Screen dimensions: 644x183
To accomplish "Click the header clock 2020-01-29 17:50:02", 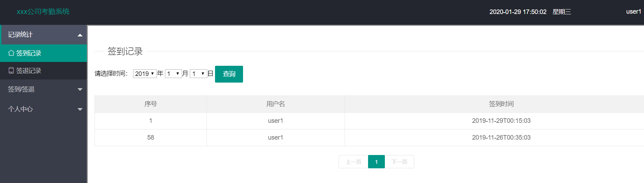I will tap(518, 12).
